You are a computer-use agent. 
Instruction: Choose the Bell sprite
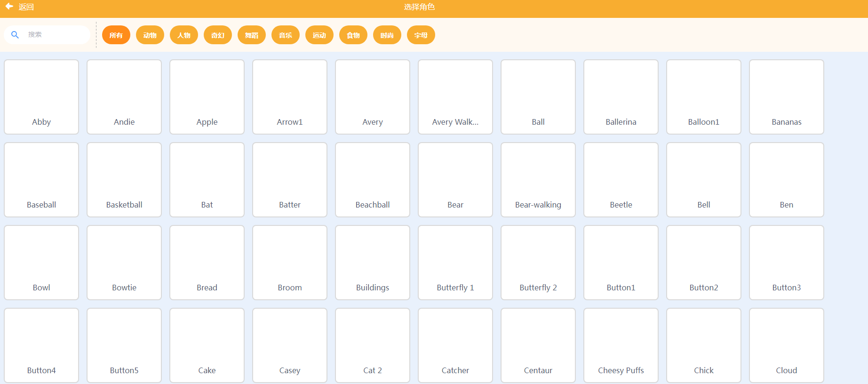click(x=704, y=180)
